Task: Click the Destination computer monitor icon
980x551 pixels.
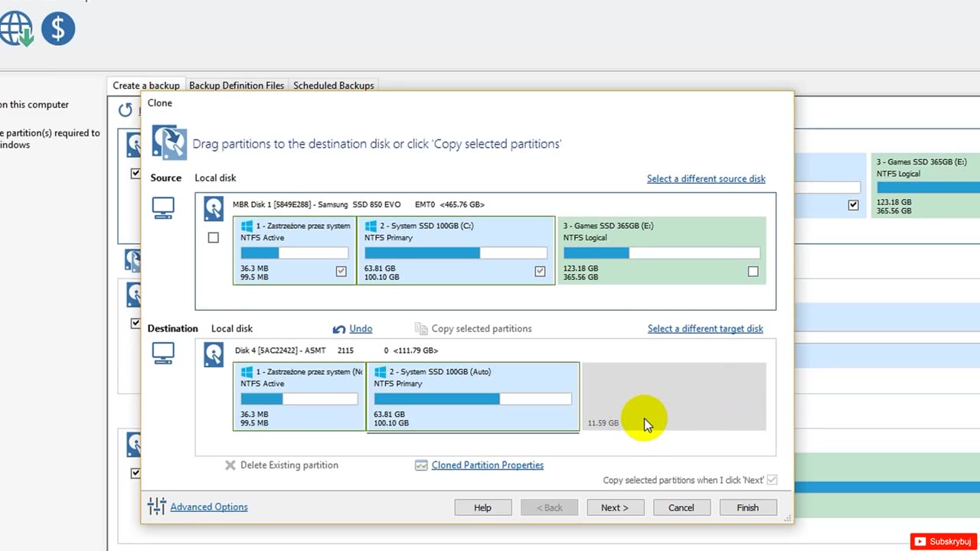Action: 163,353
